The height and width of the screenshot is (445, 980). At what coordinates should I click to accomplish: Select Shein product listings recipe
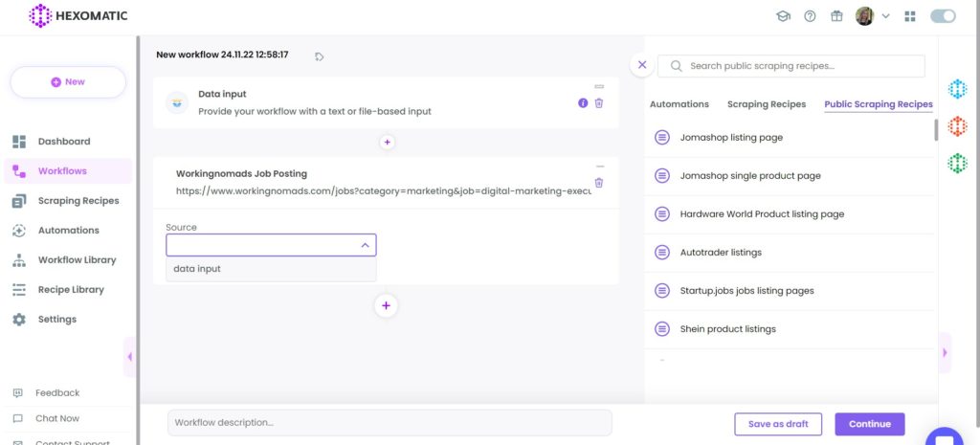coord(789,329)
